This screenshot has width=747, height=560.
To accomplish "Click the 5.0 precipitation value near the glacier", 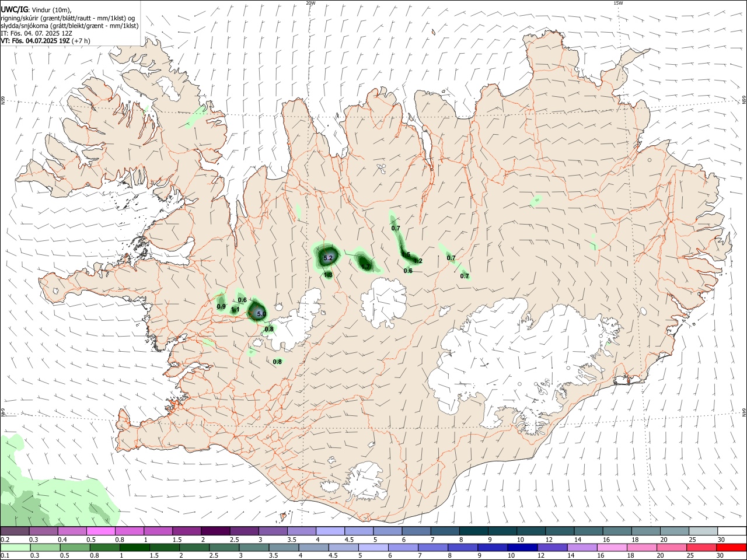I will pyautogui.click(x=261, y=314).
